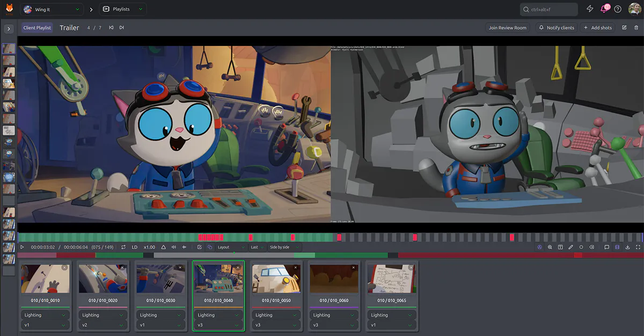The image size is (644, 336).
Task: Toggle loop playback
Action: coord(123,247)
